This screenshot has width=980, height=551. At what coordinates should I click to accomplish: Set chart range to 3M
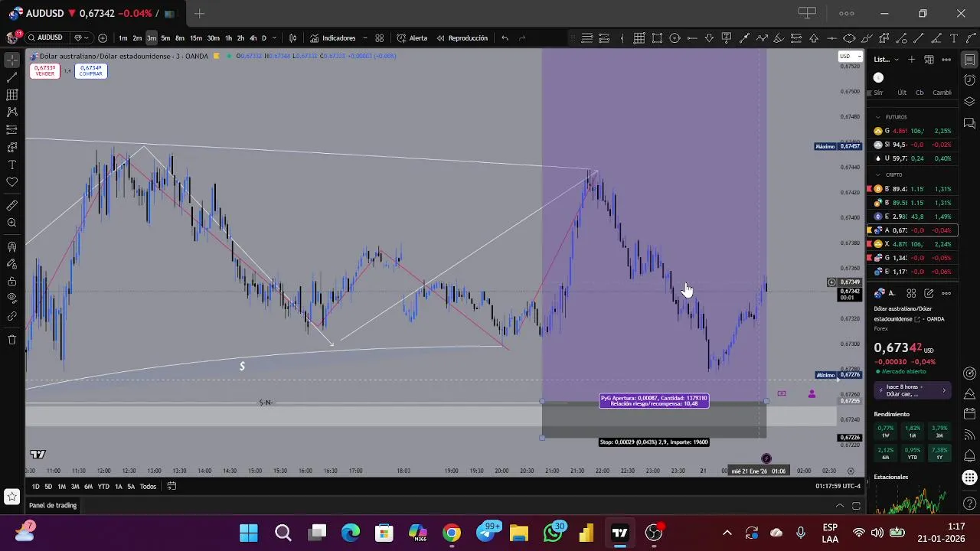pos(75,487)
